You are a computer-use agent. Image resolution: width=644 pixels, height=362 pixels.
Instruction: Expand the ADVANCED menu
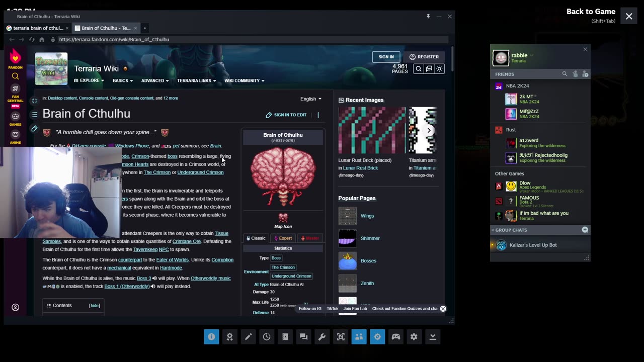coord(155,80)
